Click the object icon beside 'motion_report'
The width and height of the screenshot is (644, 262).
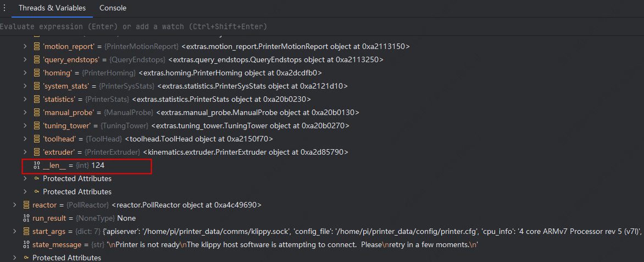(x=37, y=46)
